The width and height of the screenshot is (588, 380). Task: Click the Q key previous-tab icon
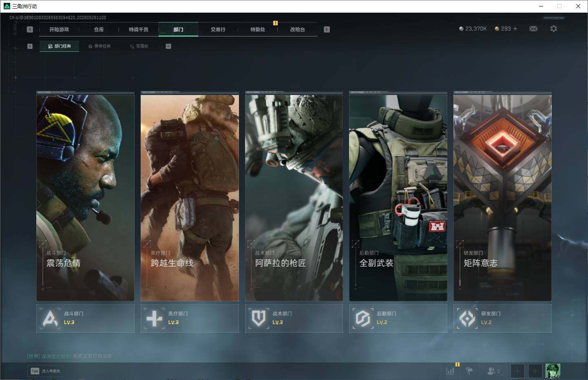pos(30,29)
